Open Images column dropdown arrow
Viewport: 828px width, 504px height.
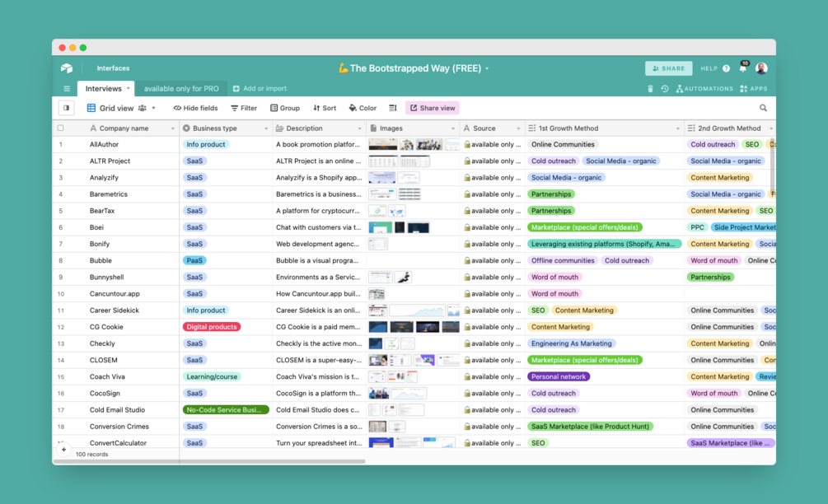click(452, 128)
